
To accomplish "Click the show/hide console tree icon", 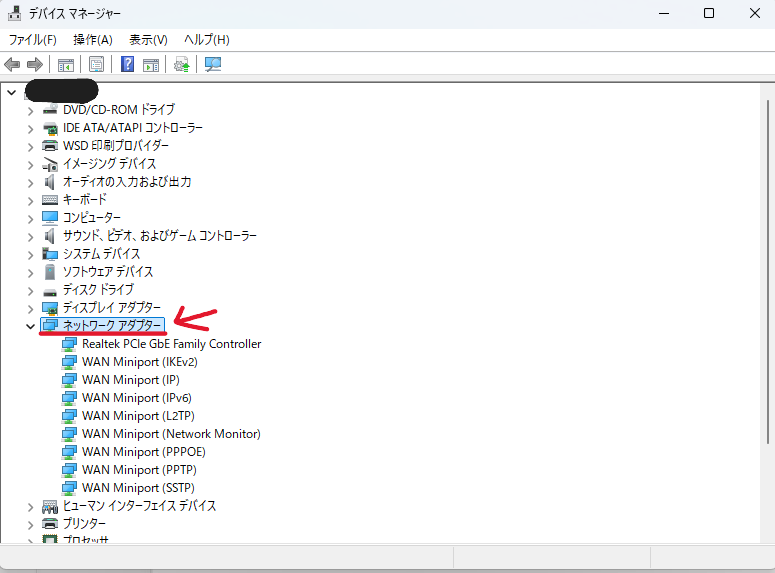I will (x=65, y=65).
